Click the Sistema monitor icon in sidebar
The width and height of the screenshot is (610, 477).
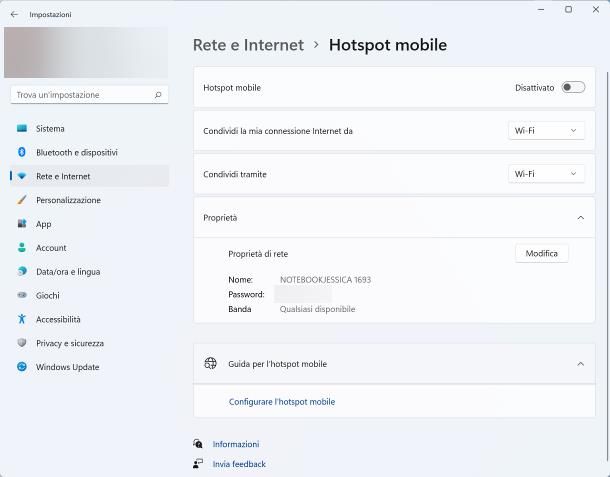(22, 129)
